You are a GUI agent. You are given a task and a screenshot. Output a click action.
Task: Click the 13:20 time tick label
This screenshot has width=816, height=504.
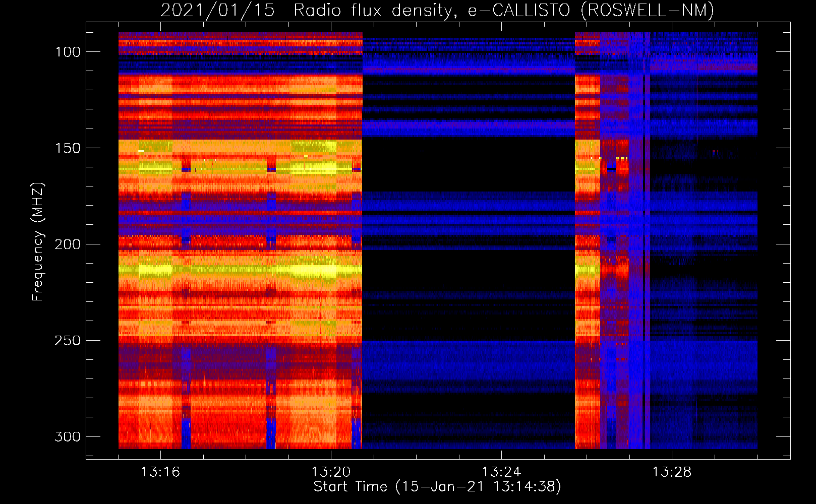pos(331,472)
